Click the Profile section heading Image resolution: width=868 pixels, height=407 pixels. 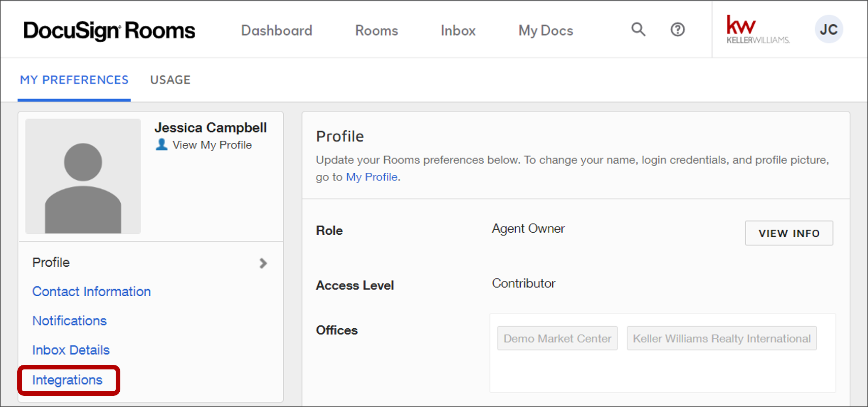coord(340,136)
